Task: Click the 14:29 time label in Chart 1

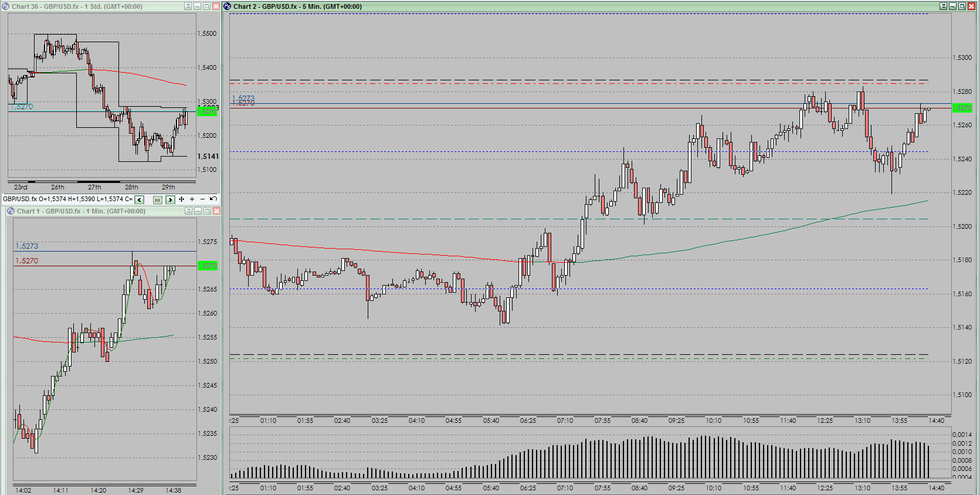Action: 135,490
